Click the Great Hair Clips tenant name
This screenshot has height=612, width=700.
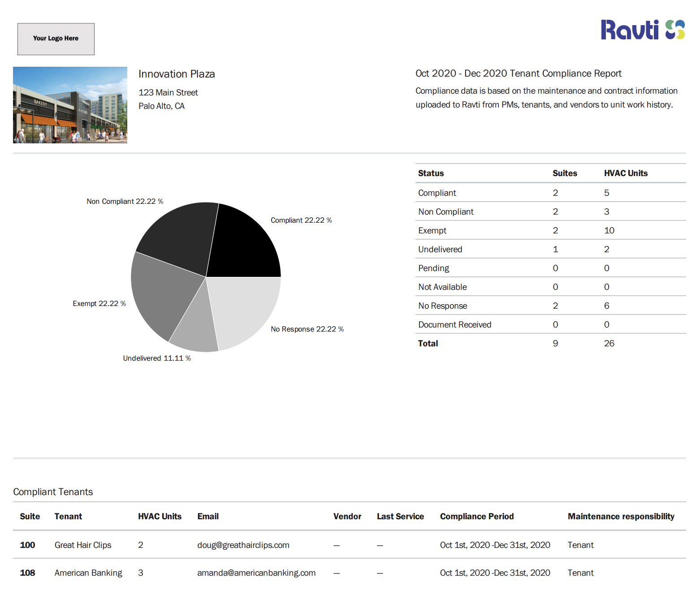pyautogui.click(x=83, y=545)
